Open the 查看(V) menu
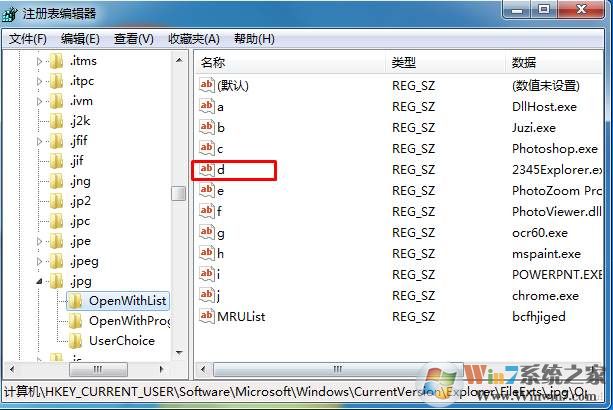This screenshot has width=613, height=410. 134,39
